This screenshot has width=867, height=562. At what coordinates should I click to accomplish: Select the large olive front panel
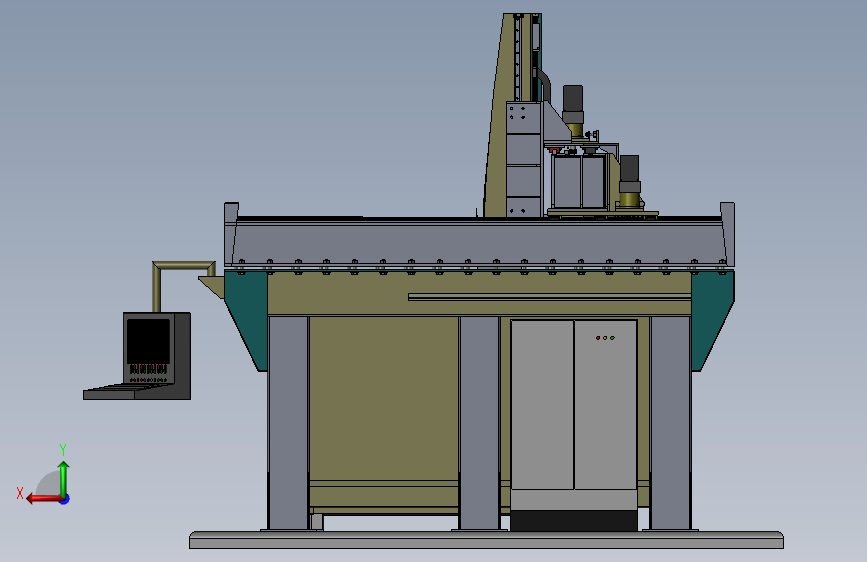tap(384, 399)
